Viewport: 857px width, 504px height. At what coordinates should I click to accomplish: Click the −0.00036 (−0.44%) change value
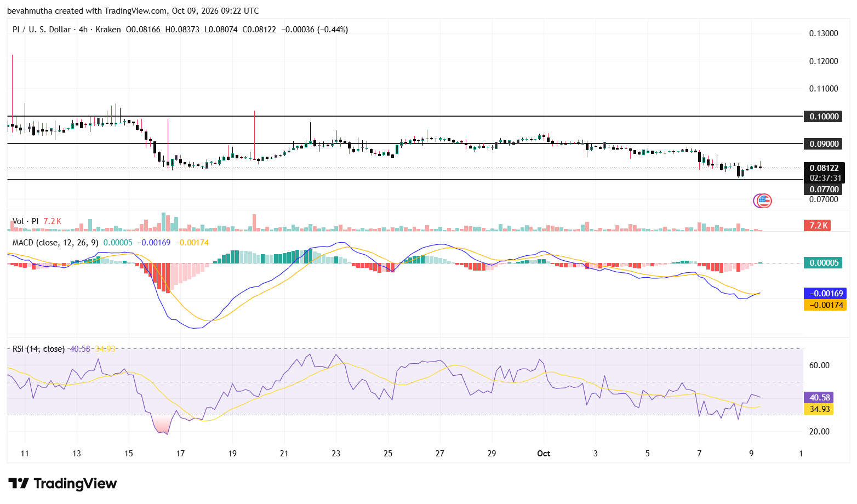[x=315, y=30]
